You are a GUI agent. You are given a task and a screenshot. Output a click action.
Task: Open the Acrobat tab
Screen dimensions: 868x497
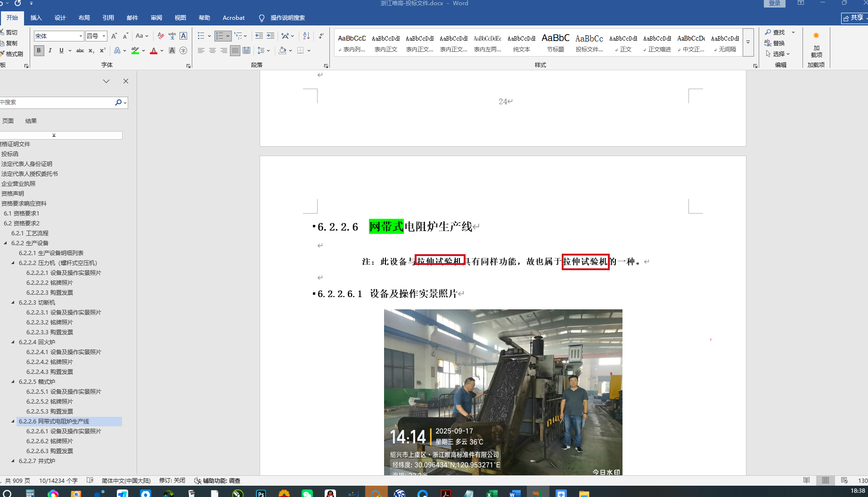(x=234, y=18)
